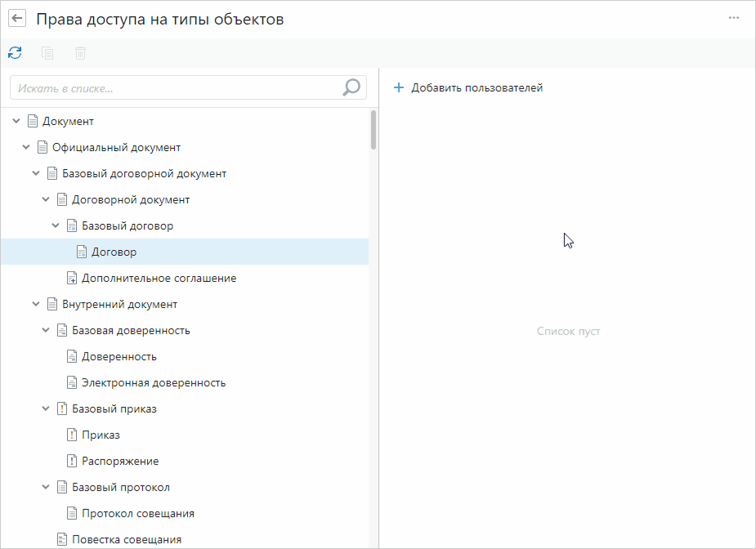Click the Приказ document icon
Image resolution: width=756 pixels, height=549 pixels.
click(71, 435)
